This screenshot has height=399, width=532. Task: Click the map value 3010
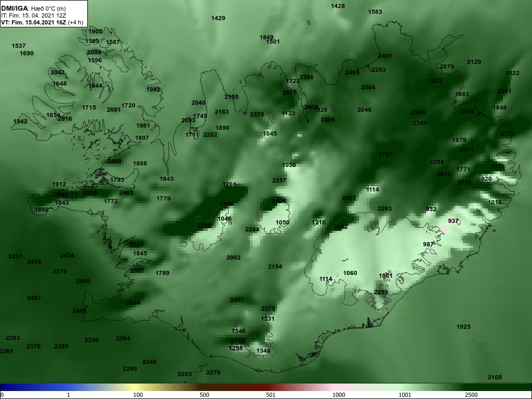497,167
